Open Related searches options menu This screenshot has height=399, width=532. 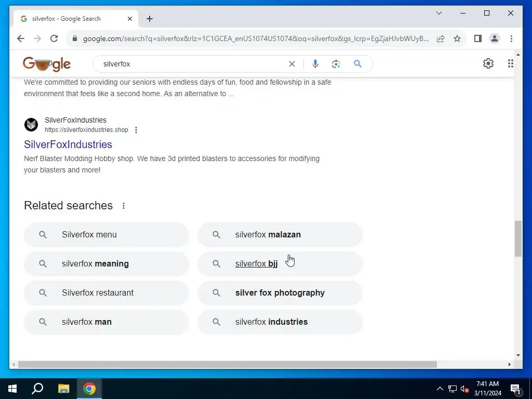coord(124,206)
